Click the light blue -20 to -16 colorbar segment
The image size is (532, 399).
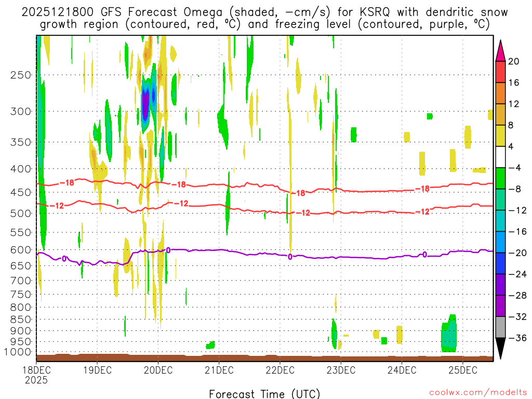(x=500, y=242)
